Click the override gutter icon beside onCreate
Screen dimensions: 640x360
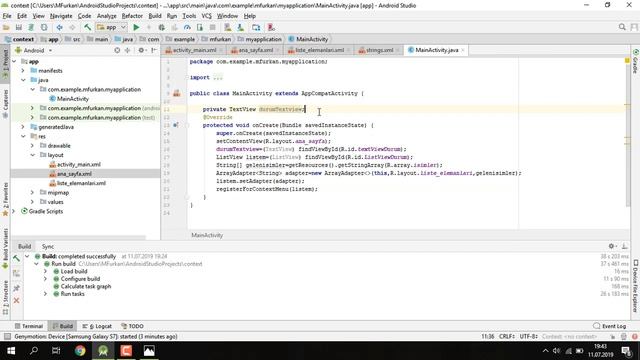(x=176, y=125)
